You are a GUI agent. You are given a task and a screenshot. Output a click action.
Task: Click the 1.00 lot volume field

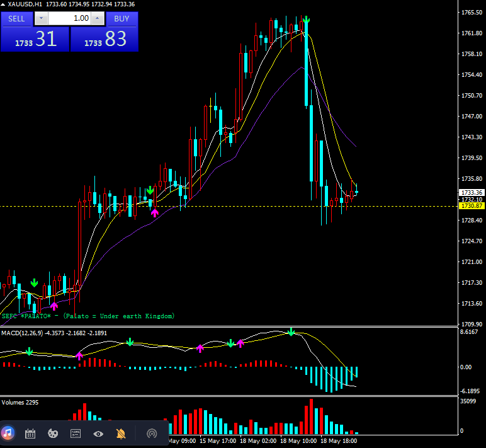coord(69,18)
